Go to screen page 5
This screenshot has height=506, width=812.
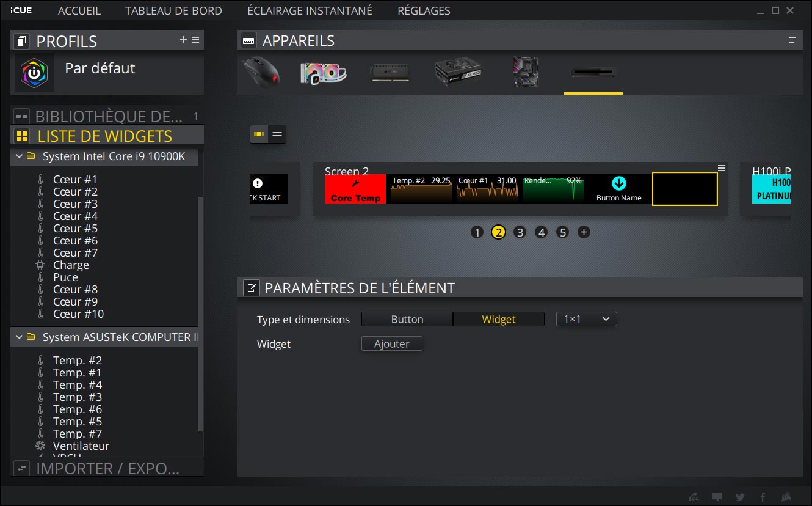click(563, 232)
